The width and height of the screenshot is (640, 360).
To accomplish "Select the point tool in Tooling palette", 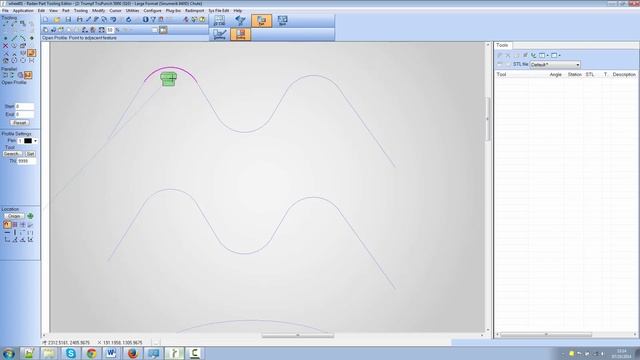I will click(x=5, y=38).
